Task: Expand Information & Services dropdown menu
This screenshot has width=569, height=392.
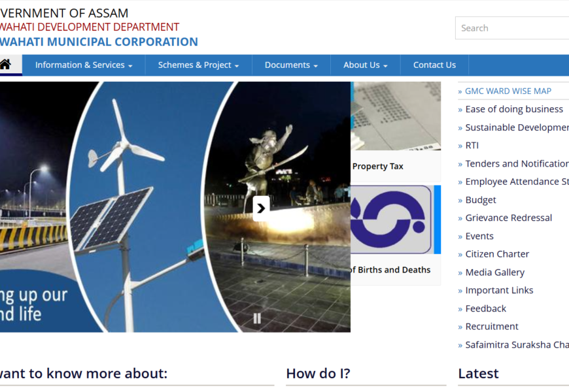Action: click(x=84, y=65)
